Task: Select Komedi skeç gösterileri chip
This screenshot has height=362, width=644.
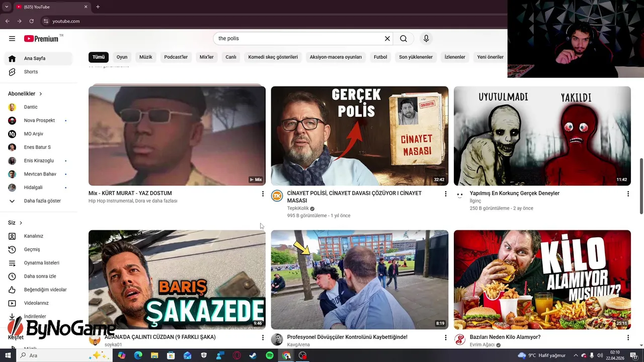Action: click(273, 57)
